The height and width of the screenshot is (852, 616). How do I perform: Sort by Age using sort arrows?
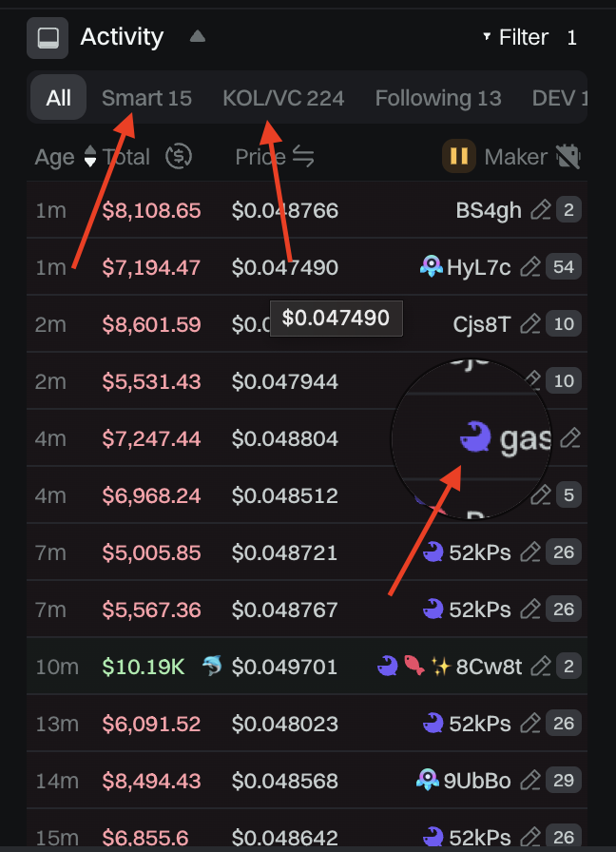click(90, 157)
